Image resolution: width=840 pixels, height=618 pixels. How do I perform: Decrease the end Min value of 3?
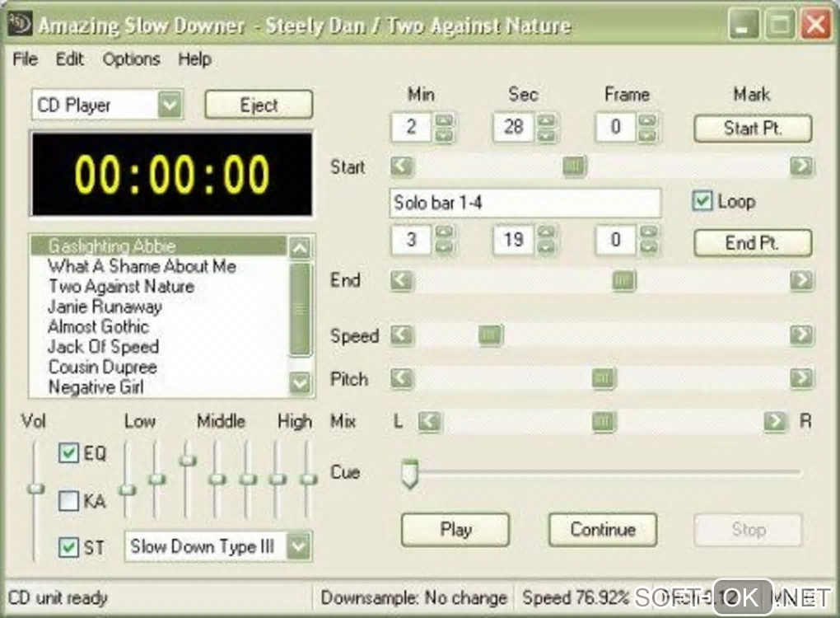444,247
